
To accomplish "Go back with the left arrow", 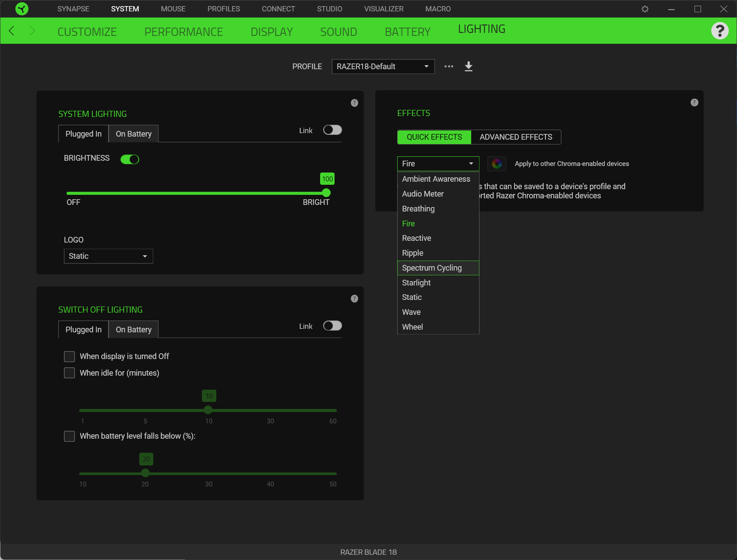I will [12, 31].
